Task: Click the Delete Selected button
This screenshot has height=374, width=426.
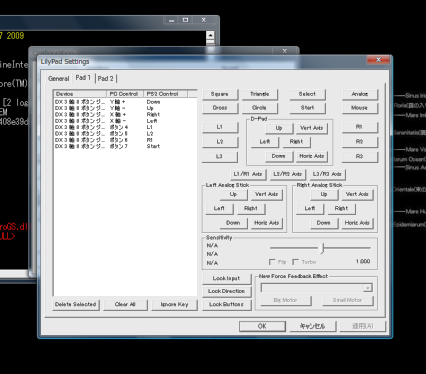Action: tap(76, 305)
